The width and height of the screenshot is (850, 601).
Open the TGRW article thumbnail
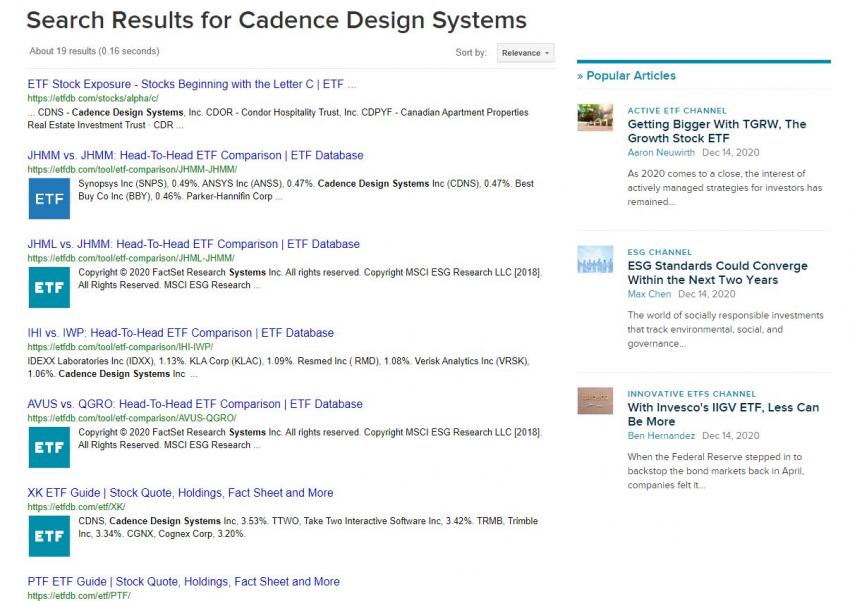[x=595, y=118]
